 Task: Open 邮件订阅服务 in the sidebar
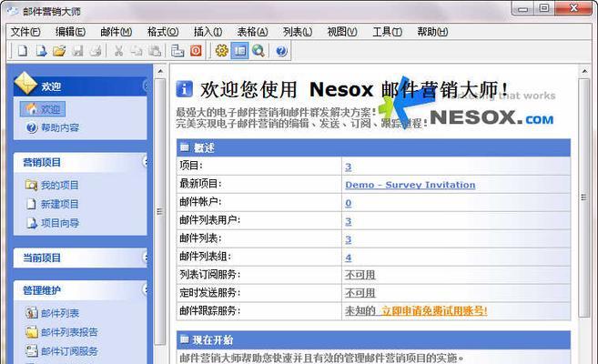point(69,351)
